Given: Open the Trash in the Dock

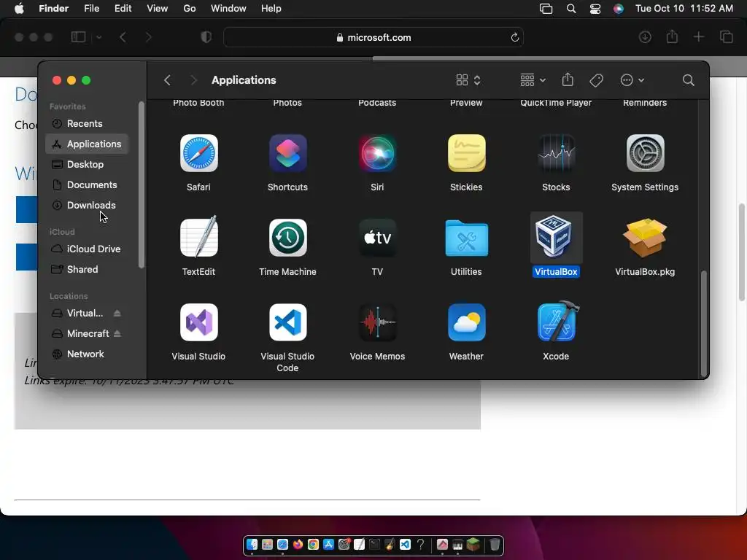Looking at the screenshot, I should tap(495, 544).
